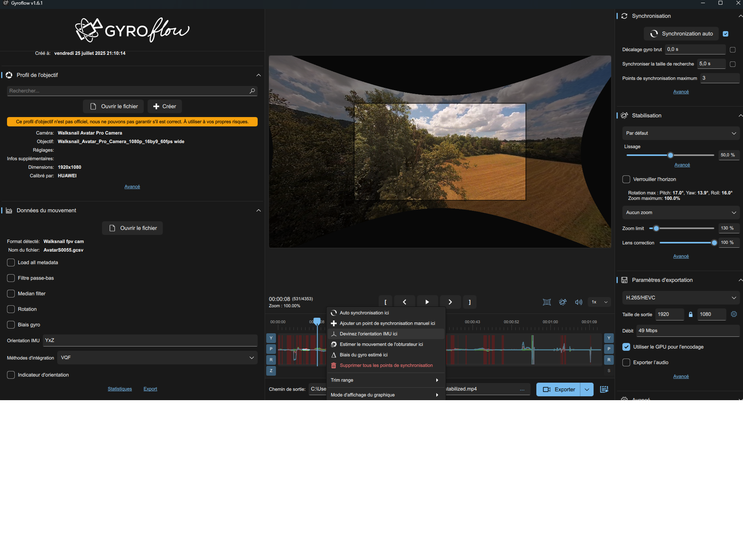Open the render queue icon
The height and width of the screenshot is (560, 743).
pos(604,389)
